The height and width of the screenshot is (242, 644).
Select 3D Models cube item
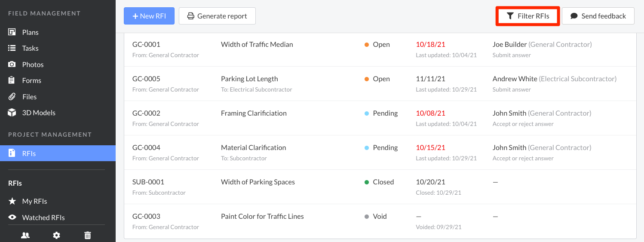(x=38, y=113)
